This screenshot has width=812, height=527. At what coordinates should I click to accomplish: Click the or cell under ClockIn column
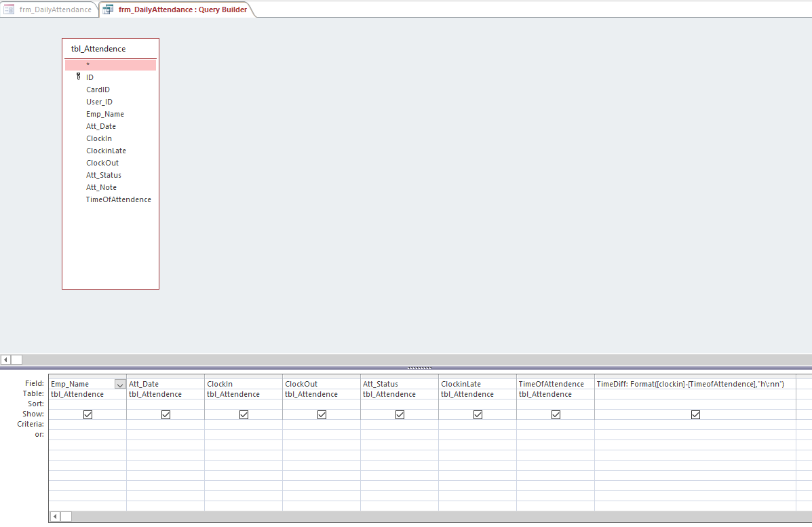click(244, 435)
